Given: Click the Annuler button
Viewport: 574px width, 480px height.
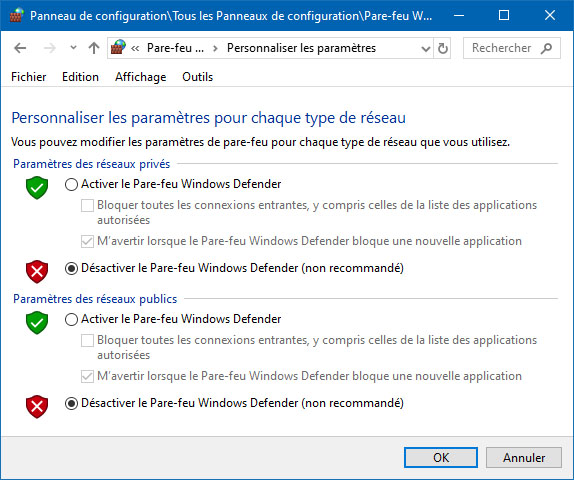Looking at the screenshot, I should [x=524, y=457].
